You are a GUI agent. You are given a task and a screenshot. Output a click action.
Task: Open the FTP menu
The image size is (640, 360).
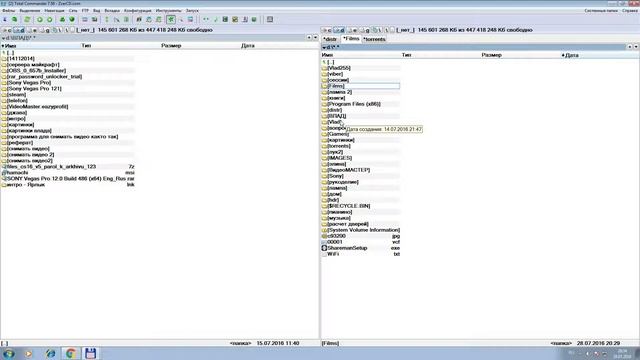click(85, 11)
